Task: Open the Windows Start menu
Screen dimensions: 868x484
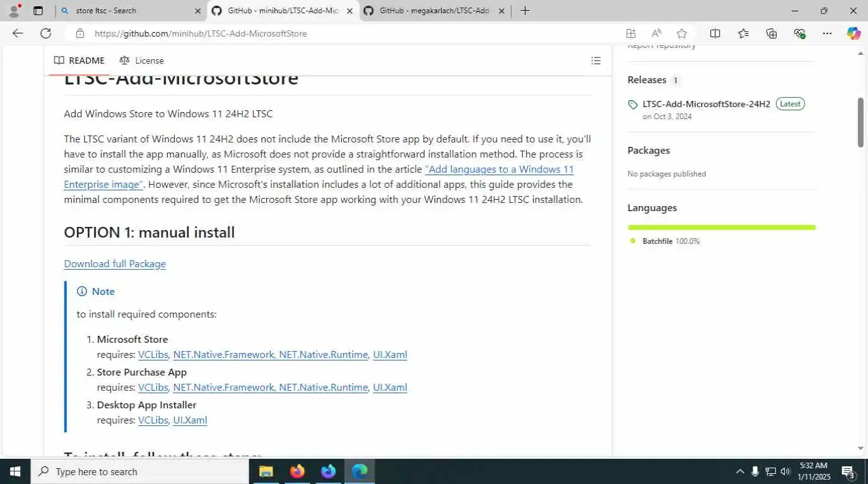Action: (15, 471)
